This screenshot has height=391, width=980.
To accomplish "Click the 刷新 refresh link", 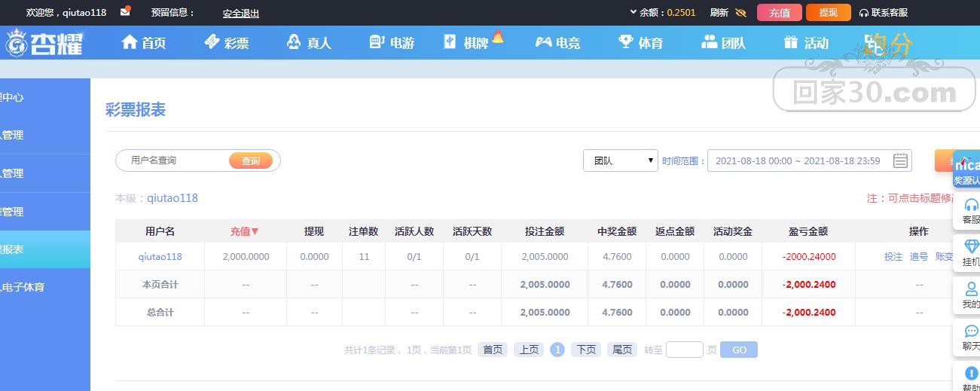I will [719, 13].
